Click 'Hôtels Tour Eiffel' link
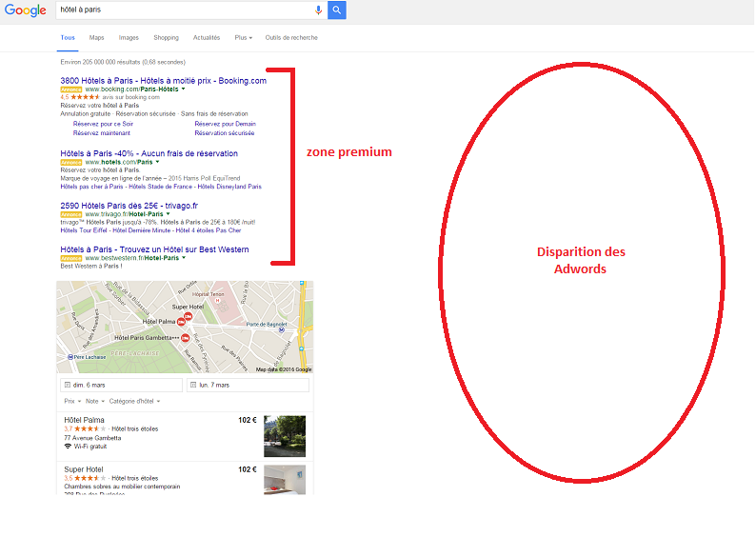The width and height of the screenshot is (756, 537). [84, 230]
